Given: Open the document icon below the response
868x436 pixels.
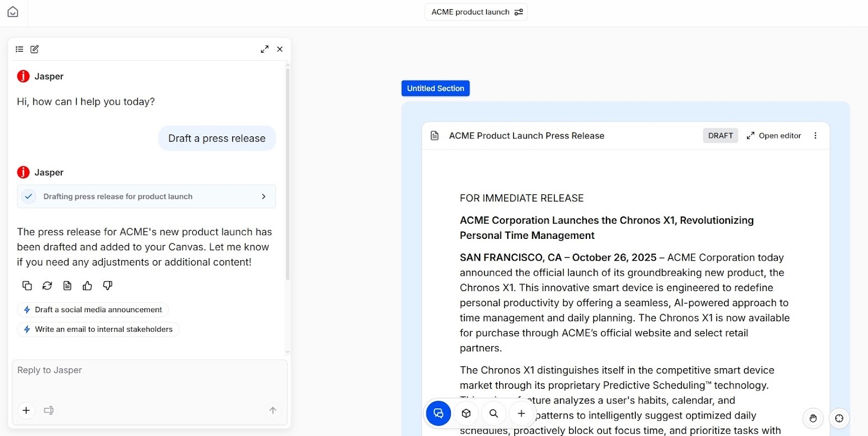Looking at the screenshot, I should coord(67,286).
